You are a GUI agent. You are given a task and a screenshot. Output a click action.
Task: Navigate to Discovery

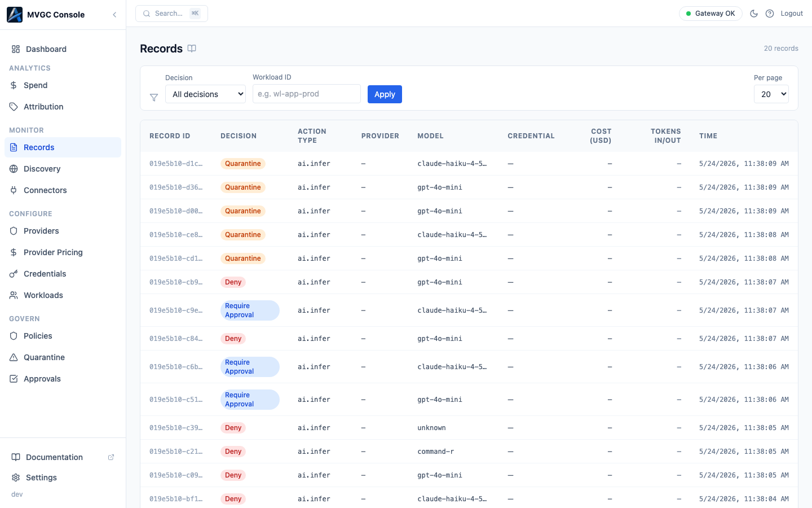click(x=63, y=169)
